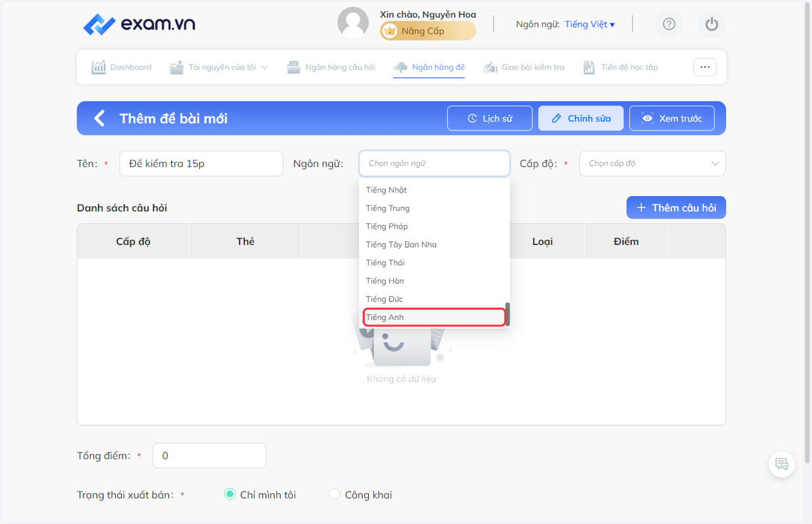Click the Loại column header
812x524 pixels.
pyautogui.click(x=543, y=241)
